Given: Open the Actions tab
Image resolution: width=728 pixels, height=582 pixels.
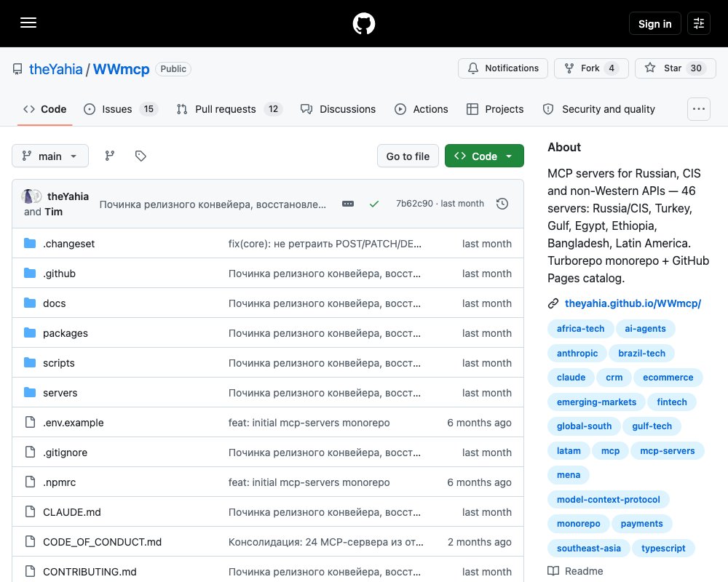Looking at the screenshot, I should [421, 109].
